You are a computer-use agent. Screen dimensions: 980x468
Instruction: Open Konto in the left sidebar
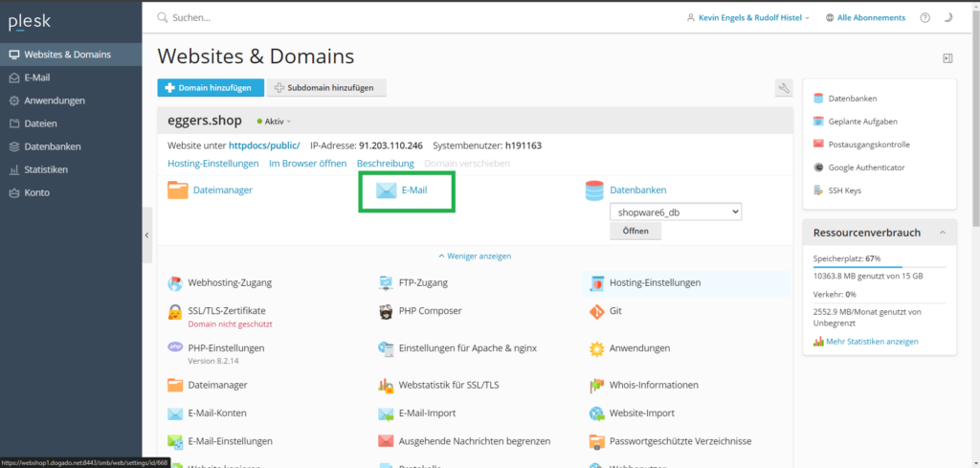(x=71, y=193)
